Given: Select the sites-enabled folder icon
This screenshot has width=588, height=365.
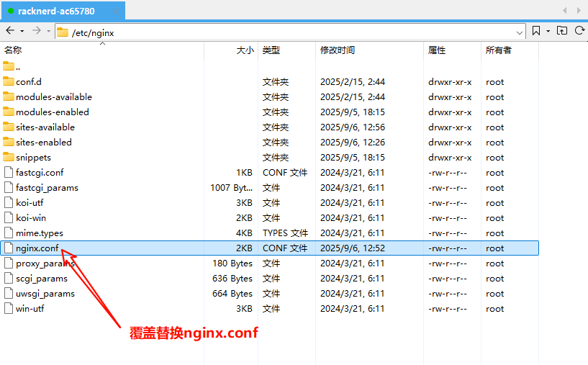Looking at the screenshot, I should pos(9,143).
